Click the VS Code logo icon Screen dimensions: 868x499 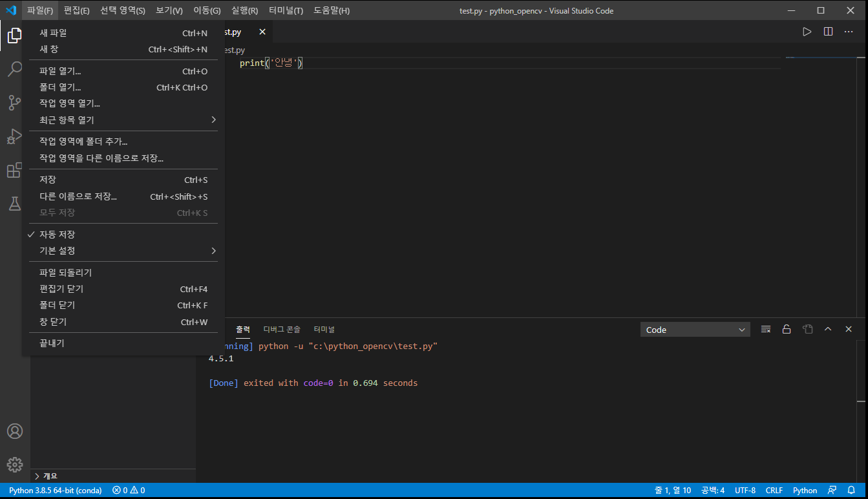pyautogui.click(x=11, y=10)
